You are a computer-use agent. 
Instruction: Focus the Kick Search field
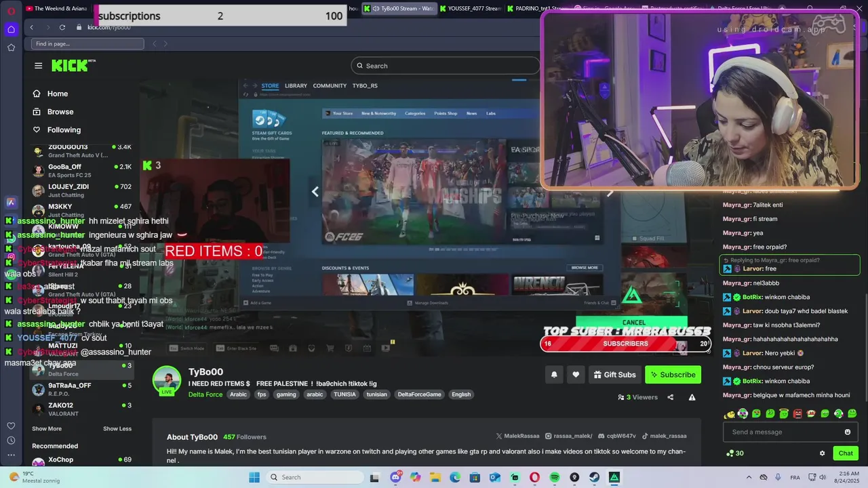445,66
